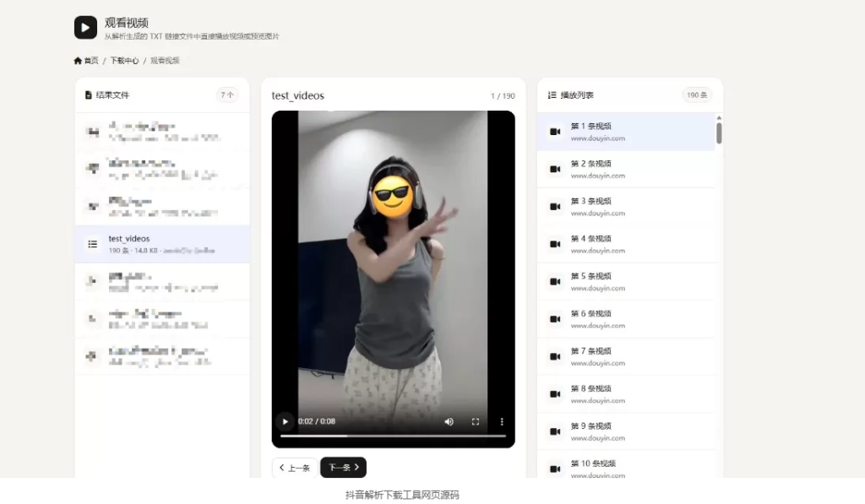Image resolution: width=865 pixels, height=504 pixels.
Task: Seek on the video progress bar
Action: [x=393, y=436]
